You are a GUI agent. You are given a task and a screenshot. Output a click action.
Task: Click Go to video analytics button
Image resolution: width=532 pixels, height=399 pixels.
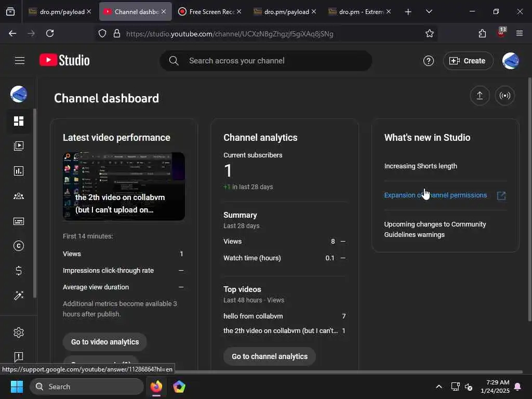(x=105, y=342)
